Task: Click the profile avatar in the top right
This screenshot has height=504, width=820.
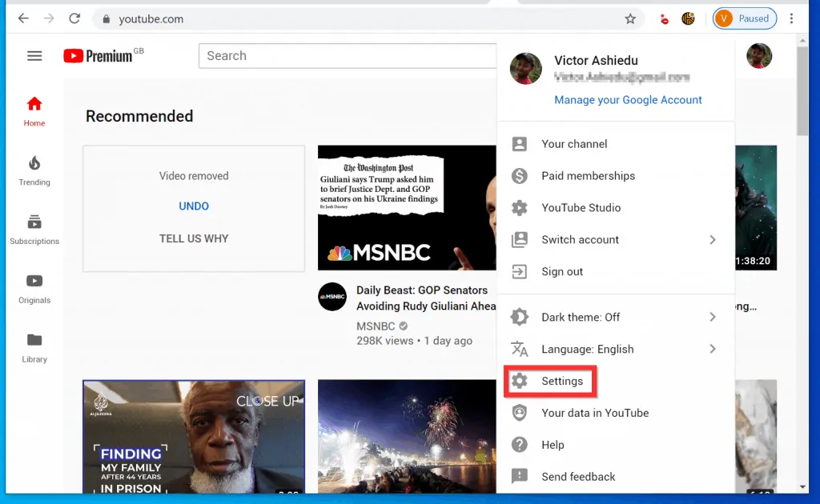Action: pos(758,56)
